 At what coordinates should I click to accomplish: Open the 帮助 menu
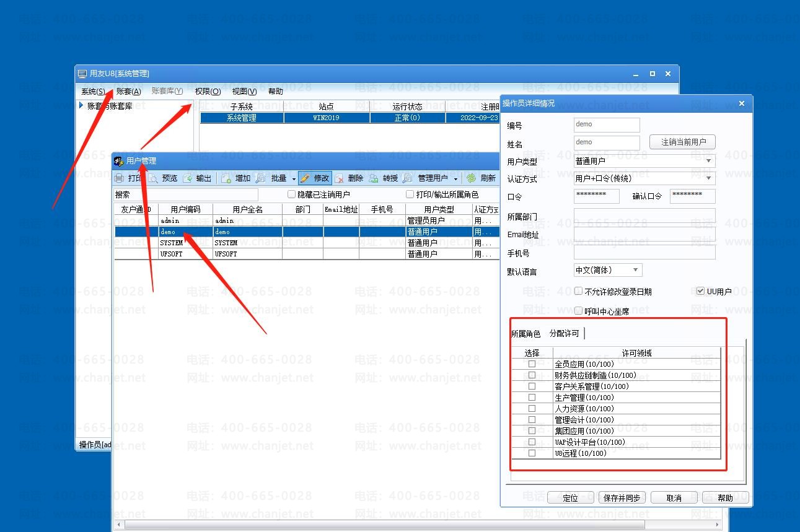tap(276, 91)
